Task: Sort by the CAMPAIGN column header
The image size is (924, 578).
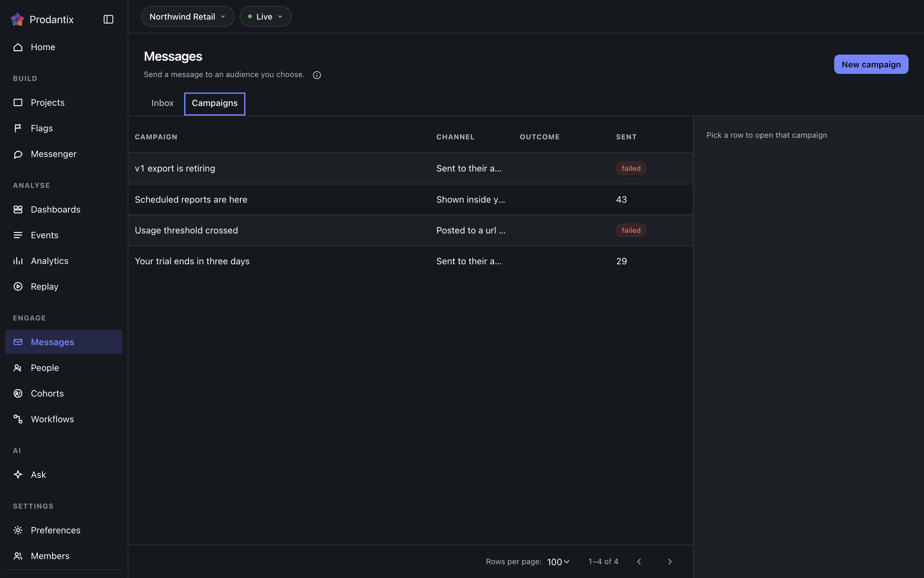Action: tap(156, 137)
